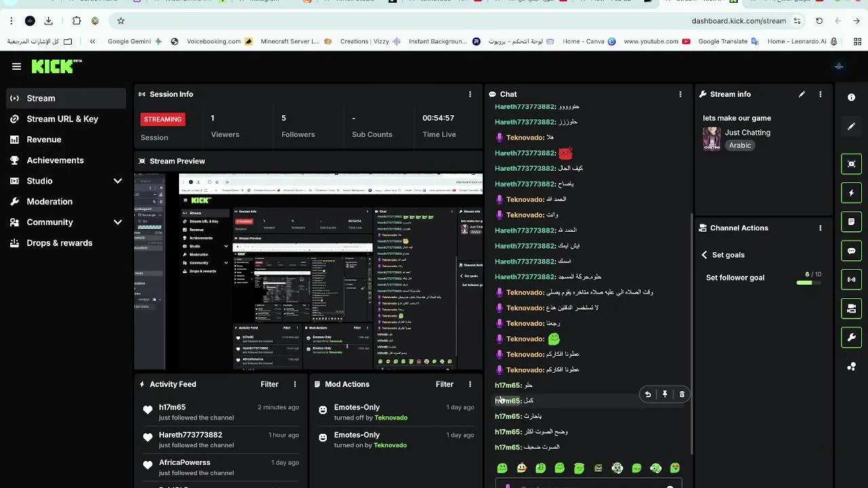Open the Google Translate bookmark

[728, 41]
